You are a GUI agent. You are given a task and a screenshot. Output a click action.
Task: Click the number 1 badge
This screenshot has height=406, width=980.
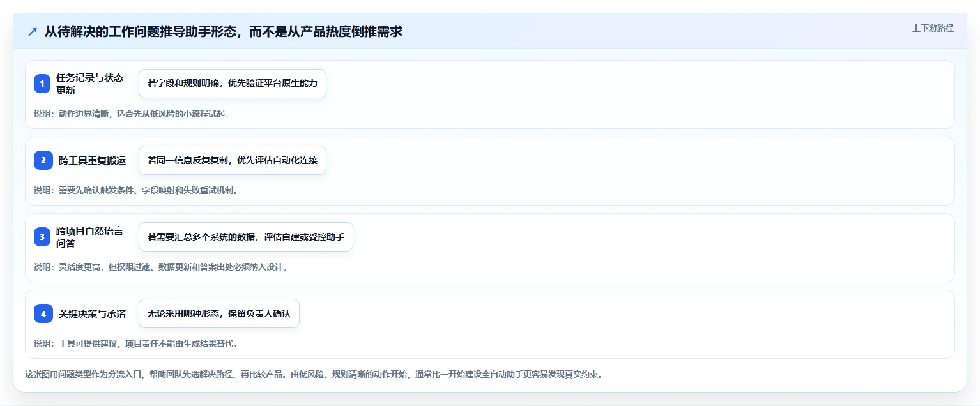click(42, 84)
